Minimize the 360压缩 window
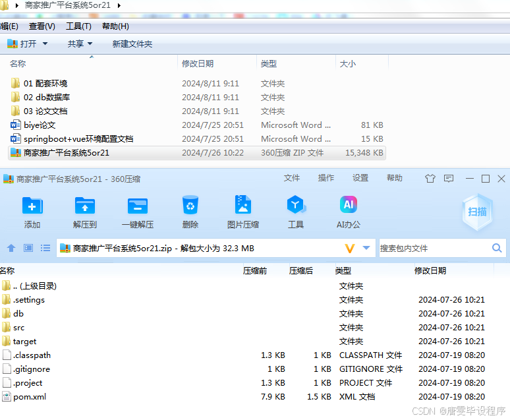This screenshot has height=420, width=510. click(x=469, y=179)
